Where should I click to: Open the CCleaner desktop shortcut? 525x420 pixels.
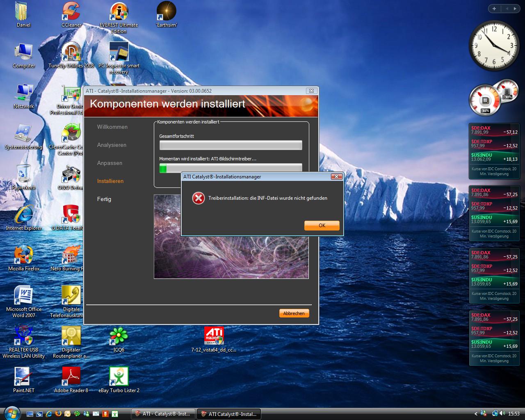[71, 15]
